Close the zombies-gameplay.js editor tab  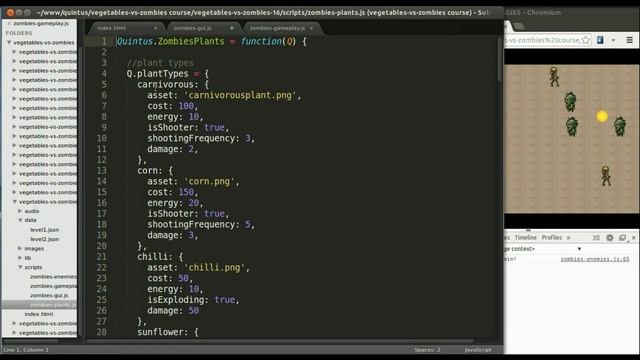coord(311,28)
